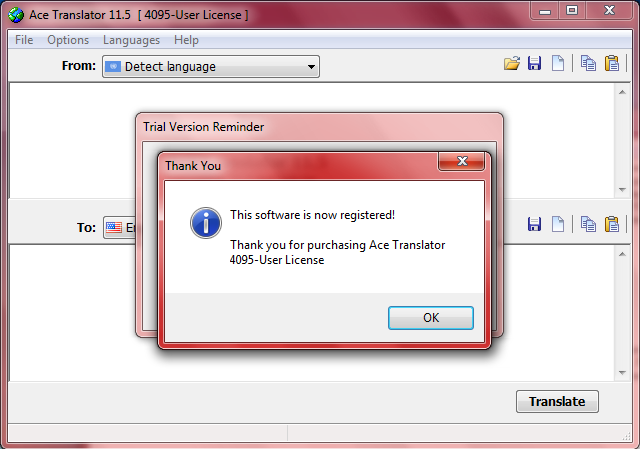Copy source text using top copy icon
The image size is (640, 449).
coord(588,64)
